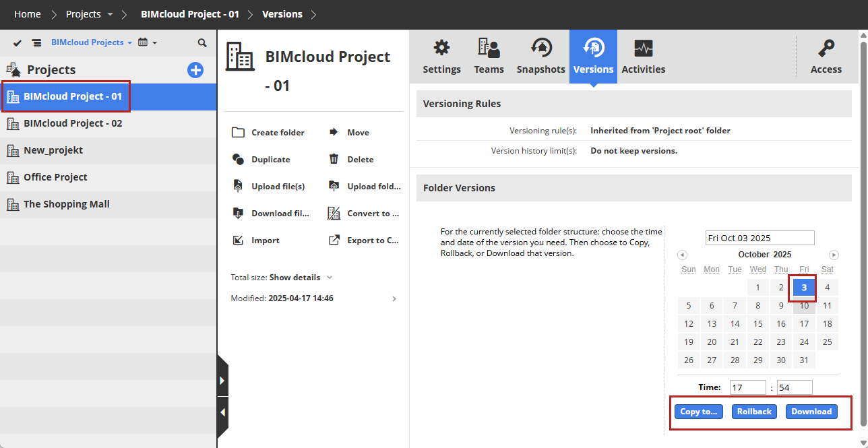Open the calendar filter dropdown
The height and width of the screenshot is (448, 868).
tap(147, 42)
